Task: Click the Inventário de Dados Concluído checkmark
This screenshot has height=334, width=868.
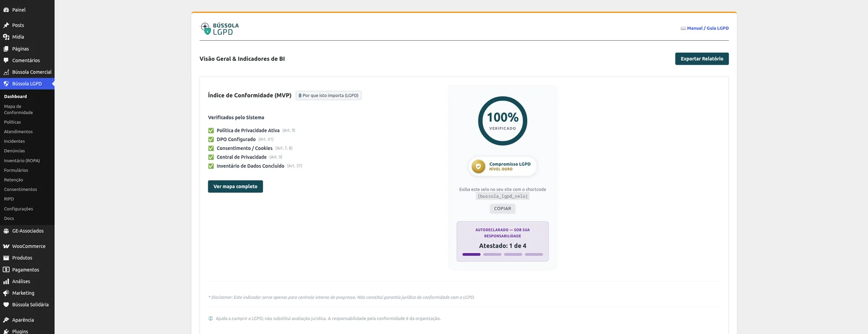Action: click(x=211, y=166)
